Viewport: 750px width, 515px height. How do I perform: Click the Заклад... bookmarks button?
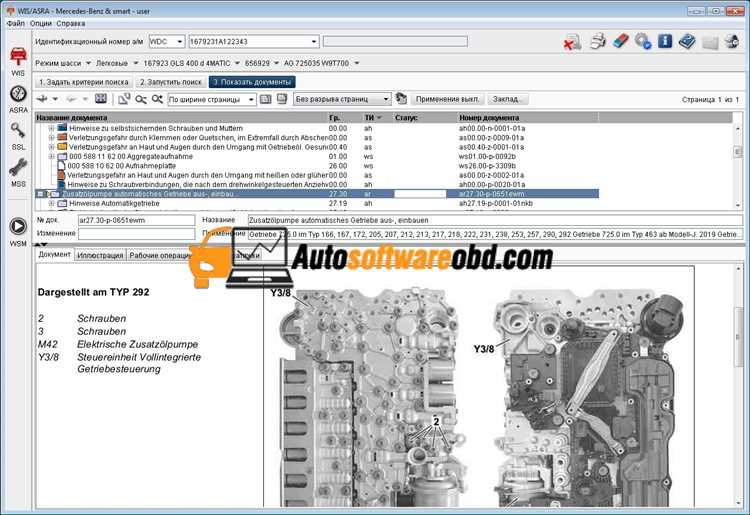point(507,99)
